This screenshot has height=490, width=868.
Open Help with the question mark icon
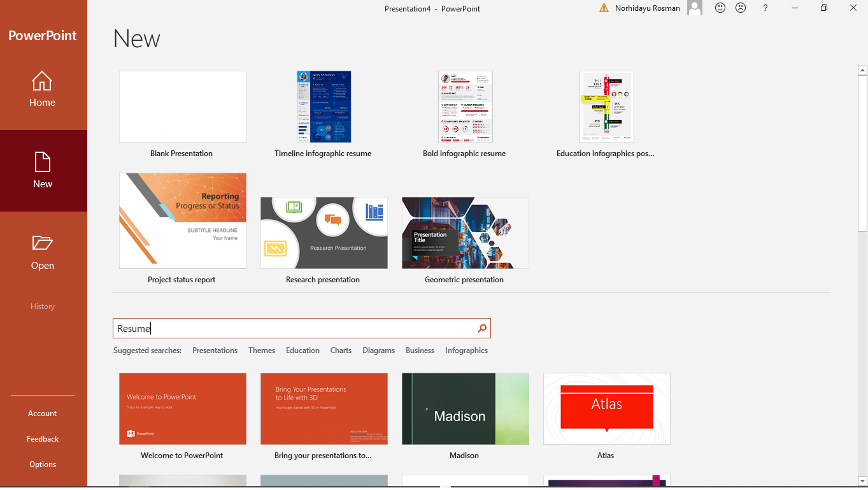pyautogui.click(x=765, y=8)
